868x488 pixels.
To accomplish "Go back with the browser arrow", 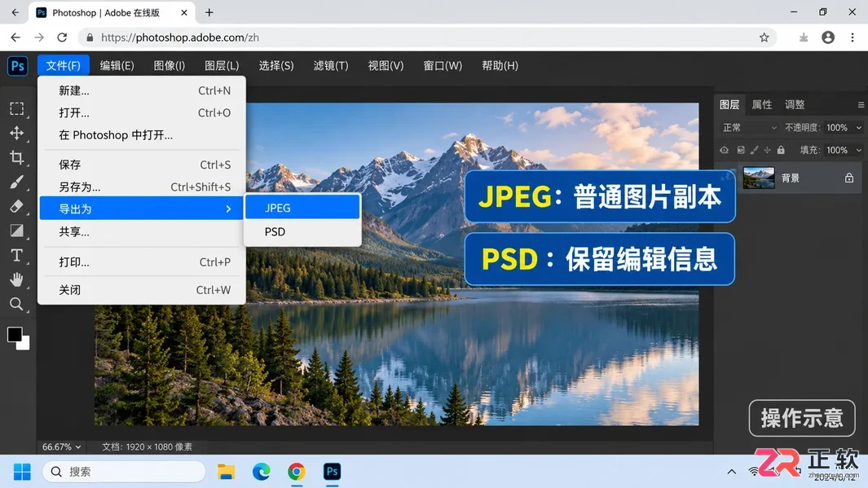I will [15, 37].
